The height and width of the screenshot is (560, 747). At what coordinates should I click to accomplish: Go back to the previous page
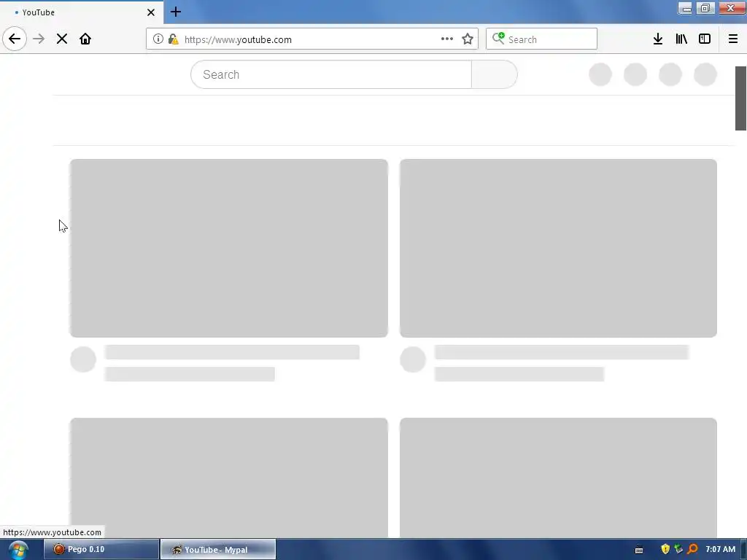point(15,39)
